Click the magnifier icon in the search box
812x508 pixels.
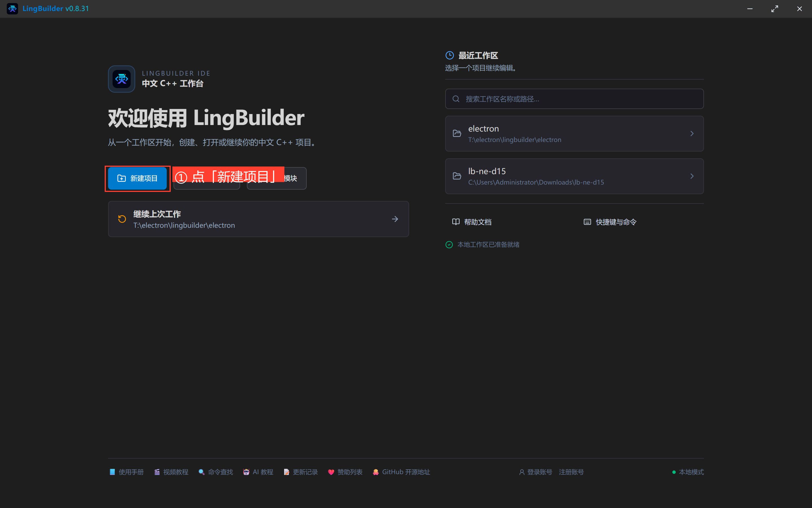(x=456, y=99)
